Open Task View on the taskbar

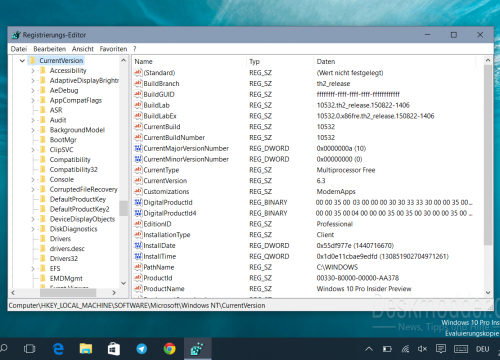pos(29,349)
